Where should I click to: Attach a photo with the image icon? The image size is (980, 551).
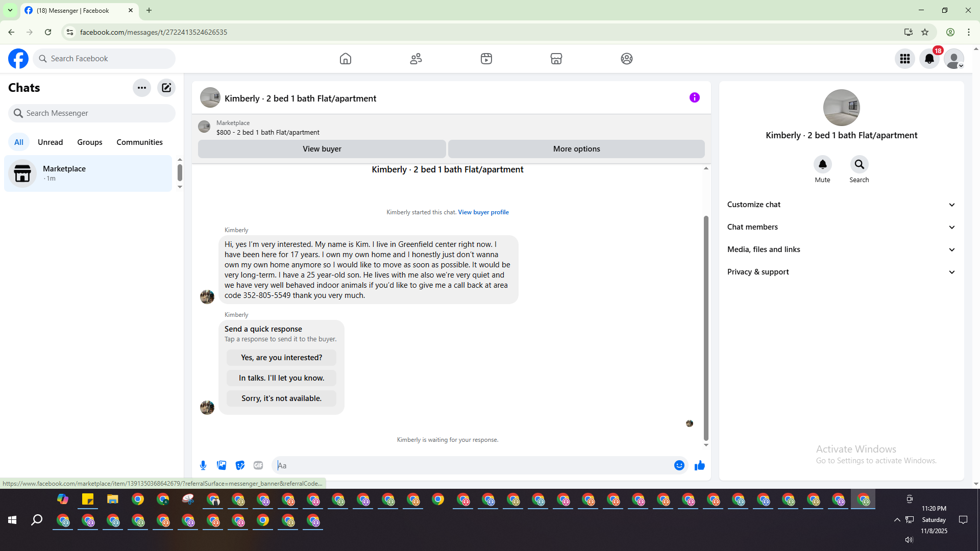(222, 465)
